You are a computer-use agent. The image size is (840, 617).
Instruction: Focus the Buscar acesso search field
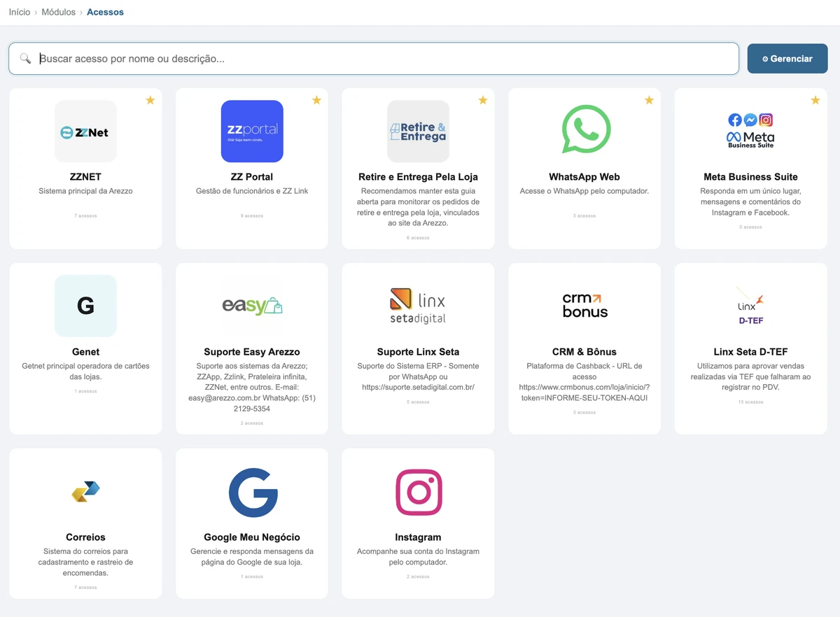(374, 59)
